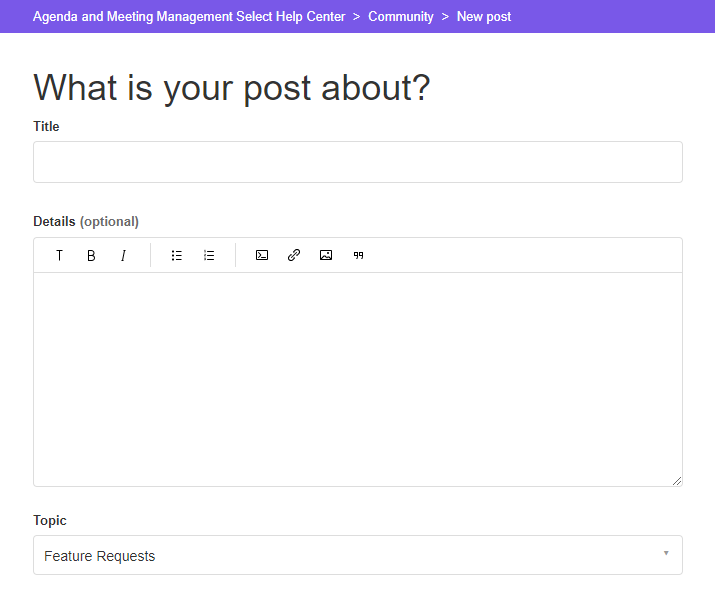The width and height of the screenshot is (715, 601).
Task: Add a hyperlink with the link icon
Action: coord(294,255)
